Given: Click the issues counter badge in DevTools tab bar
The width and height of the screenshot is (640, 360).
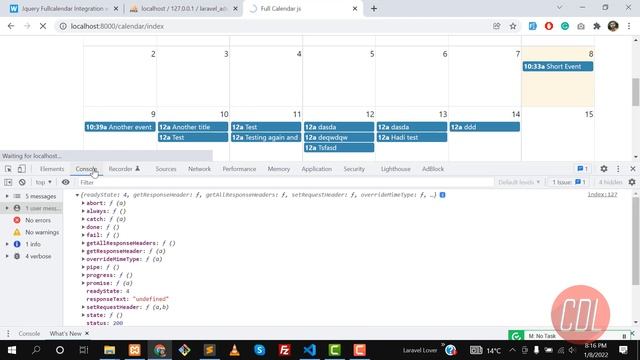Looking at the screenshot, I should 582,169.
